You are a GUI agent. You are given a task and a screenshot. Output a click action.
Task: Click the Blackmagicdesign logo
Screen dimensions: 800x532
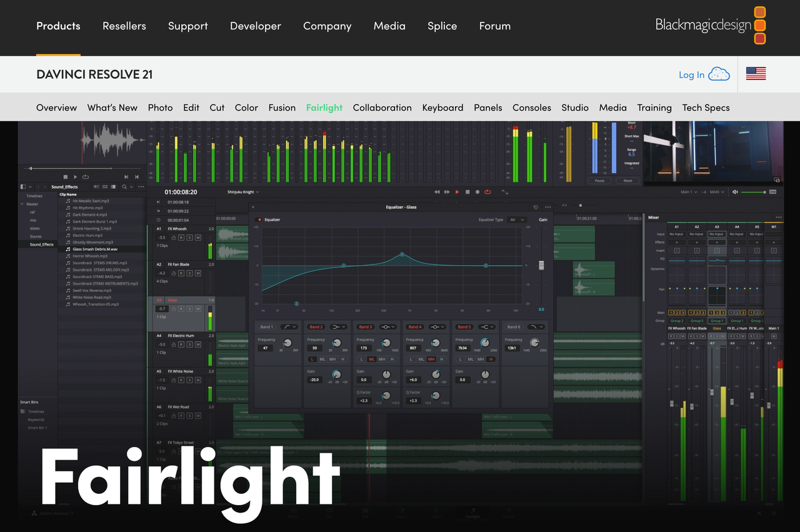click(711, 25)
